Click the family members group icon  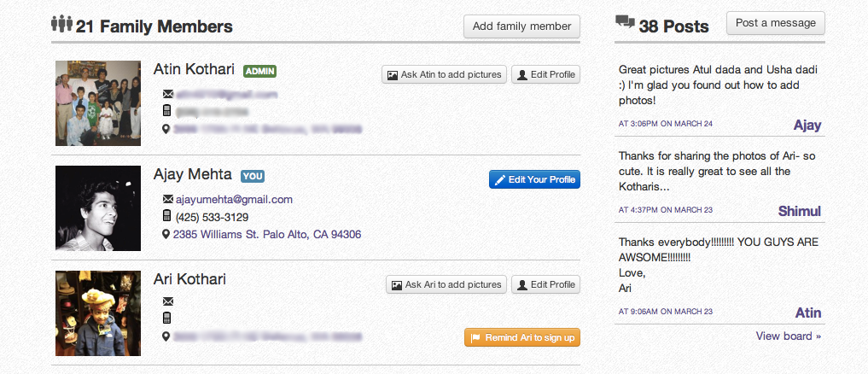coord(61,25)
